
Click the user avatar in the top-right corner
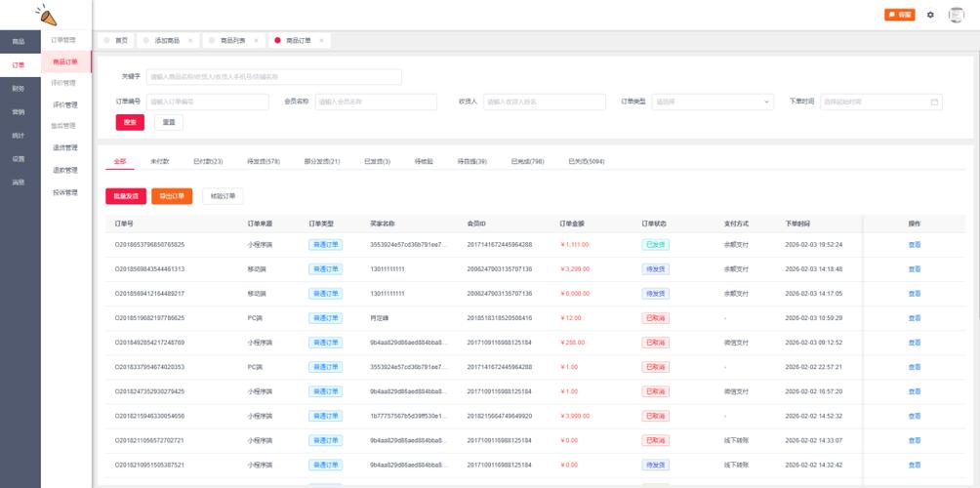tap(957, 15)
